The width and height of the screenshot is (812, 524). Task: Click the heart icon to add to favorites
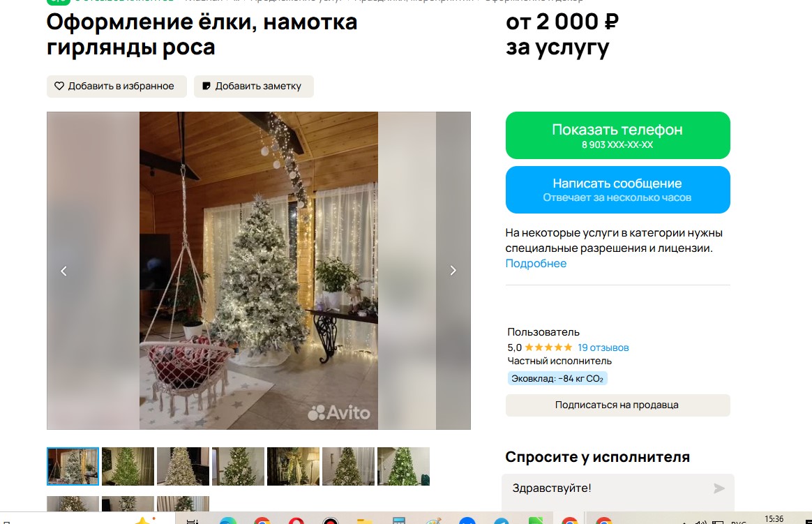coord(59,86)
